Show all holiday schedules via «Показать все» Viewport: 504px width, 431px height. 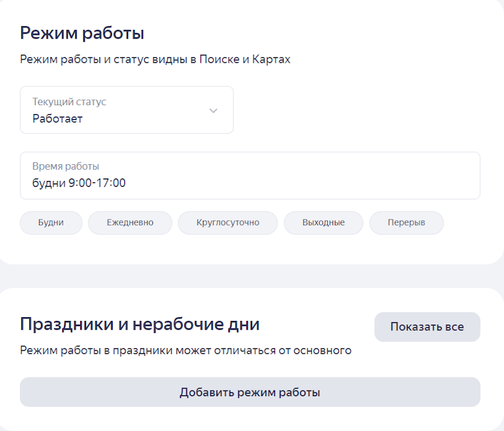427,327
